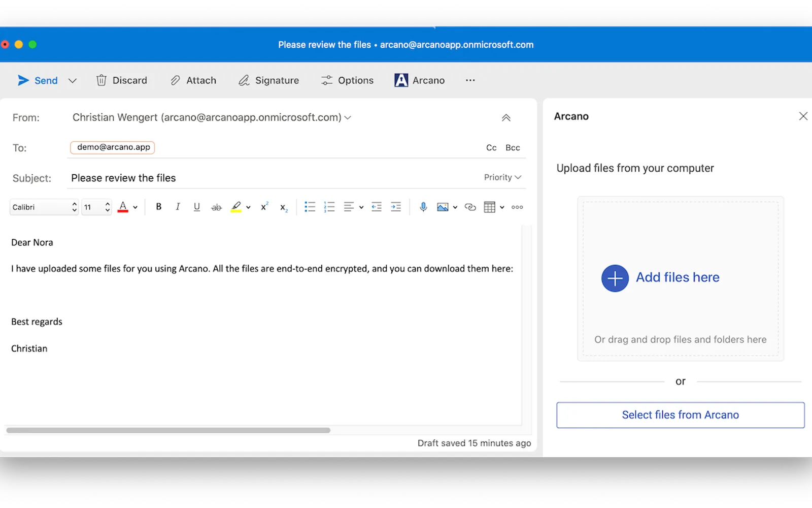Click the blue plus Add files icon
Image resolution: width=812 pixels, height=508 pixels.
click(x=615, y=278)
